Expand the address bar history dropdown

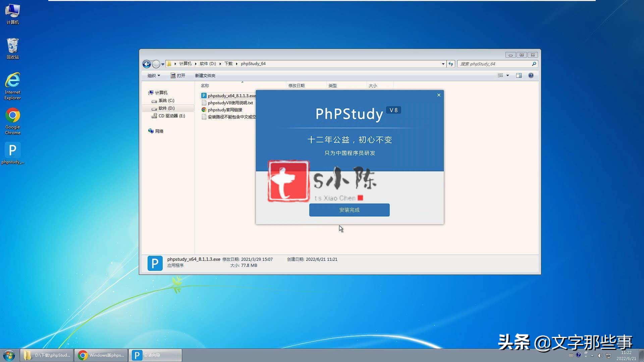click(x=443, y=64)
